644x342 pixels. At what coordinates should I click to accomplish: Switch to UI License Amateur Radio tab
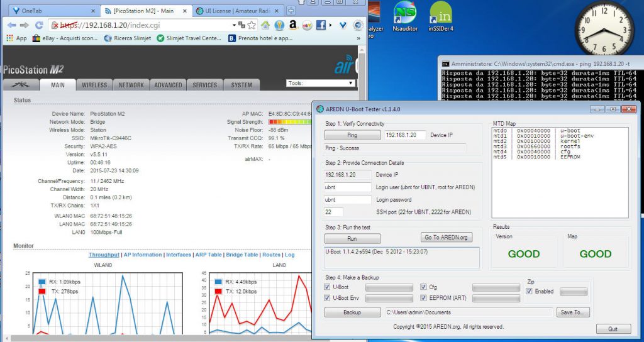238,11
